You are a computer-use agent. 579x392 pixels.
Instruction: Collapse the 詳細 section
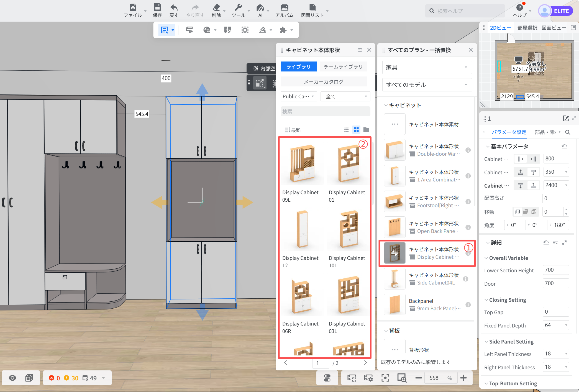point(488,243)
